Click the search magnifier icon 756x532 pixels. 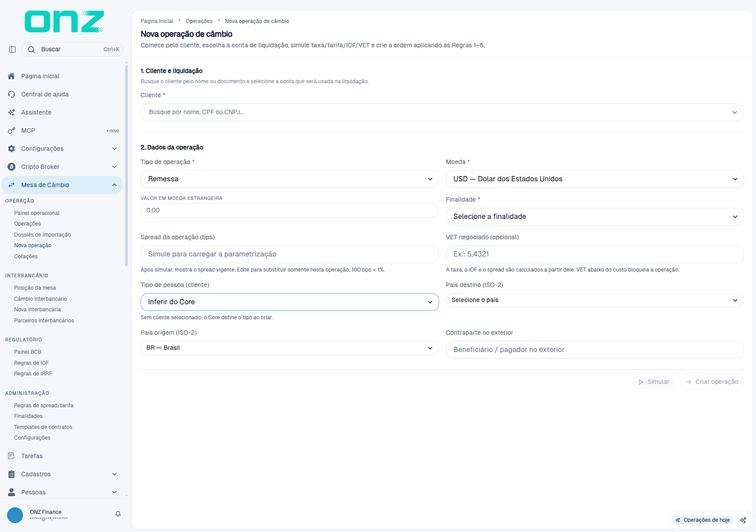click(x=31, y=50)
